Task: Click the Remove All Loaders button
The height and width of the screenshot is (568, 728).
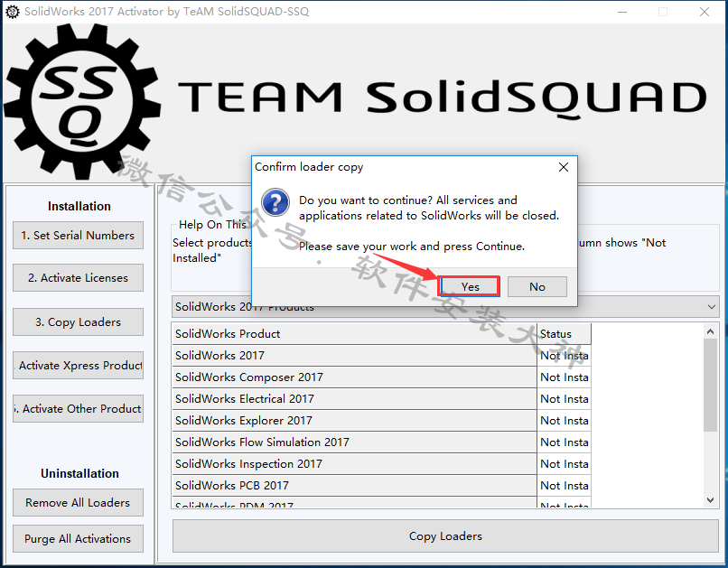Action: [78, 503]
